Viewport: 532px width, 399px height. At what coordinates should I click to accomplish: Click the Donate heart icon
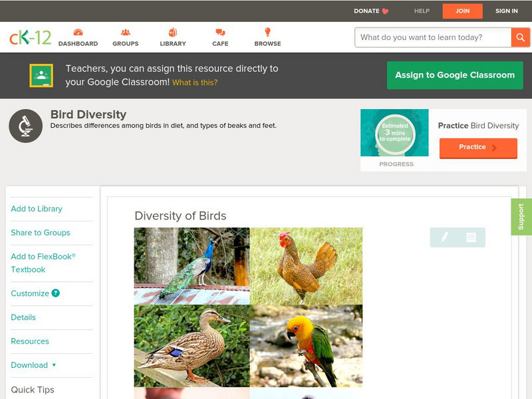click(x=385, y=11)
